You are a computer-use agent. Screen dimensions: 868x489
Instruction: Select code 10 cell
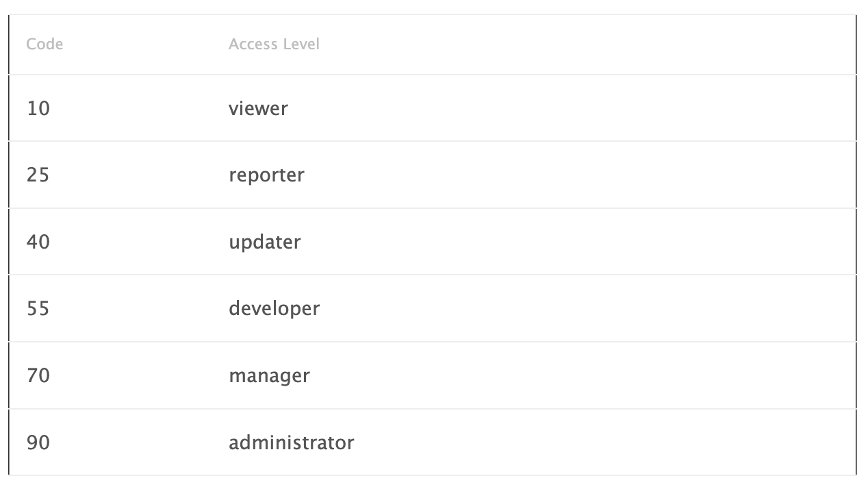point(38,108)
